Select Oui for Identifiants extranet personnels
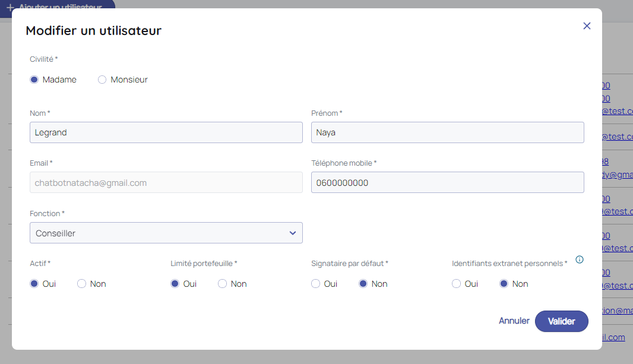This screenshot has width=633, height=364. (457, 284)
